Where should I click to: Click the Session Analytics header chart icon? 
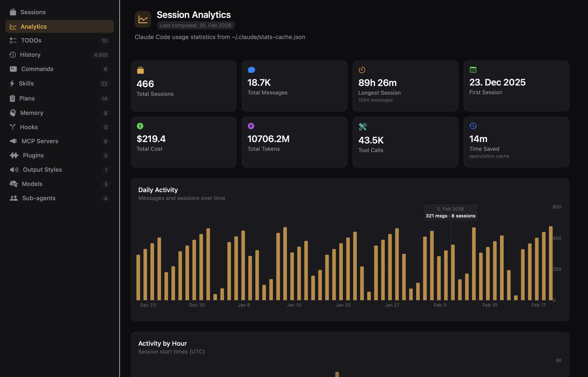143,19
